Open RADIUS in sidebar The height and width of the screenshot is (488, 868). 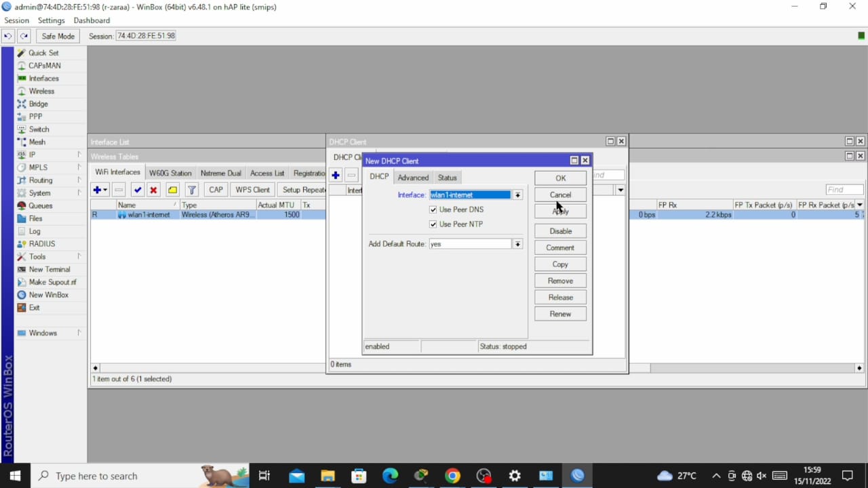[42, 244]
